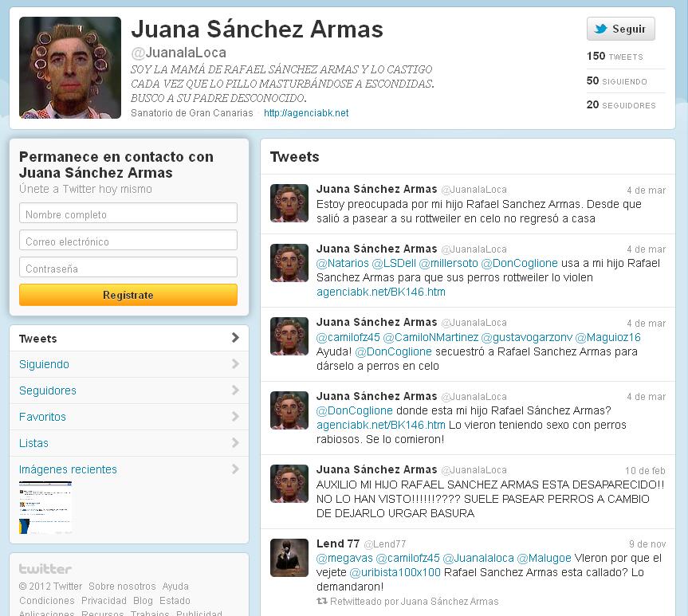Open the @Natarios mention
This screenshot has height=616, width=688.
click(x=343, y=263)
